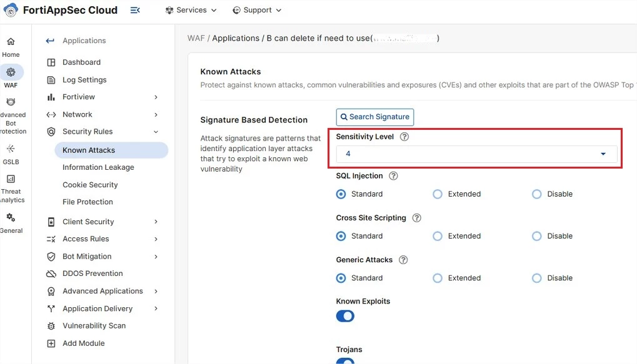This screenshot has height=364, width=637.
Task: Open Advanced Bot Protection icon
Action: tap(11, 102)
